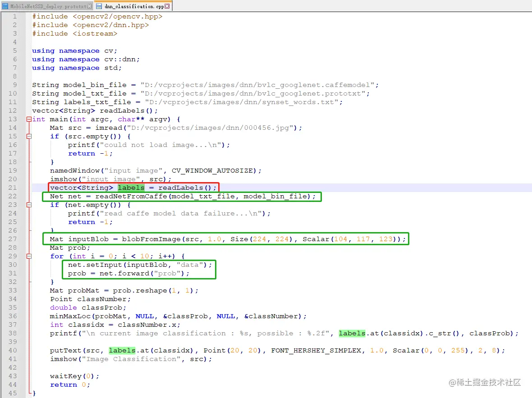This screenshot has width=532, height=398.
Task: Click the save-state icon on MobileNetSSD_deploy.prototxt tab
Action: pyautogui.click(x=5, y=6)
